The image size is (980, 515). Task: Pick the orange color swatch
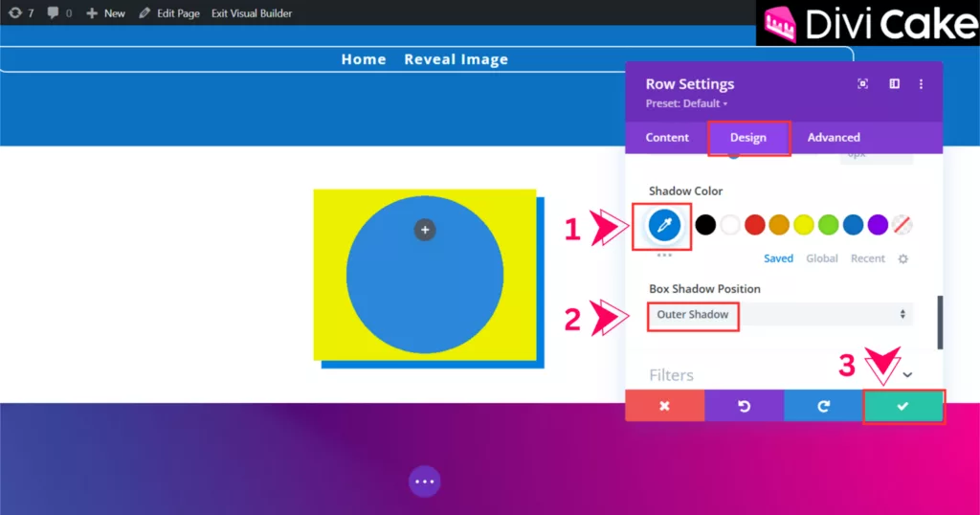point(779,225)
